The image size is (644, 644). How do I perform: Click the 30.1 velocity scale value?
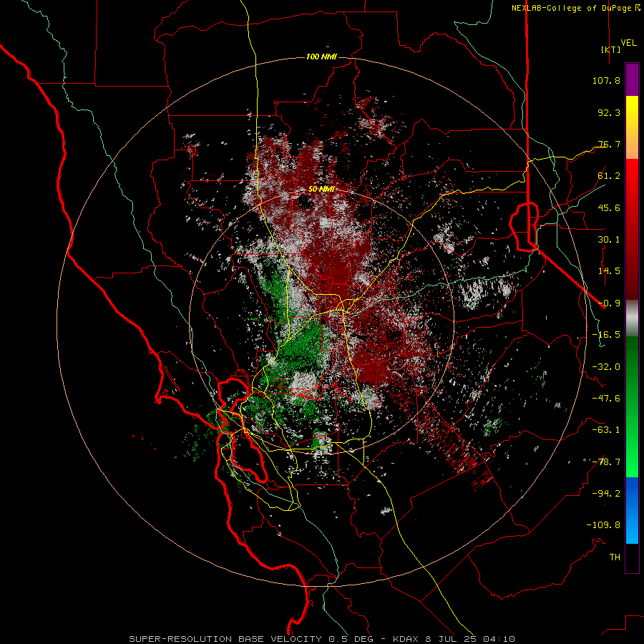pyautogui.click(x=609, y=240)
